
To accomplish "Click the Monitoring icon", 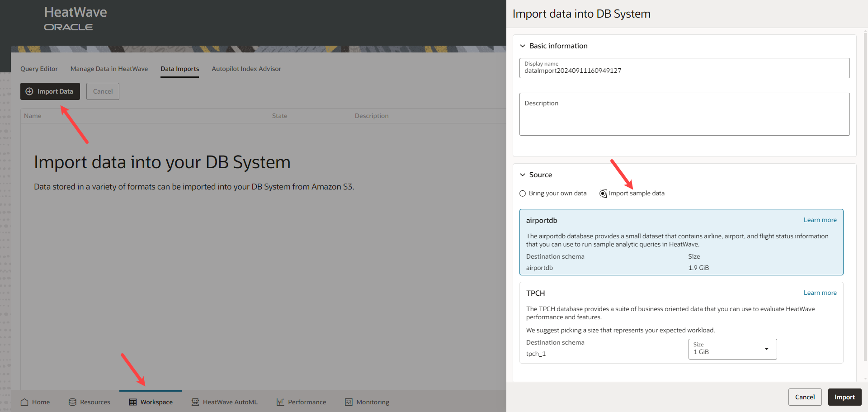I will coord(349,402).
